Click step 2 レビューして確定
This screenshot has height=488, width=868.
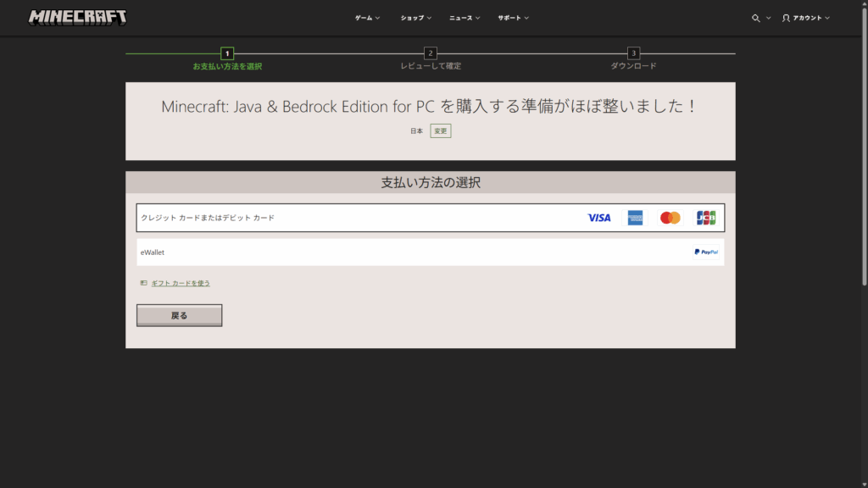(x=431, y=59)
